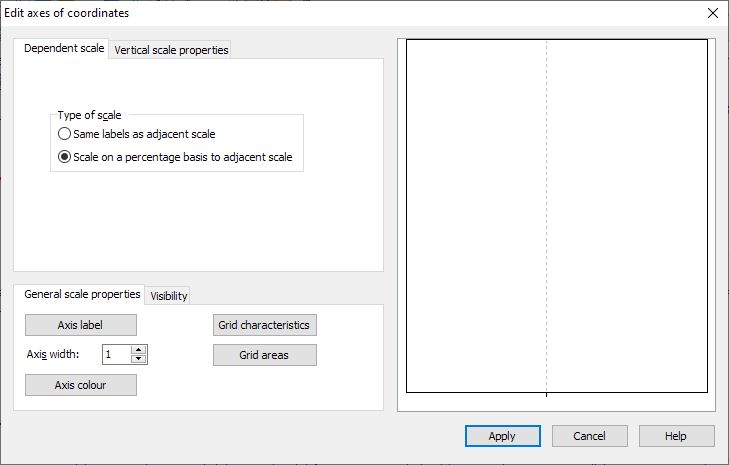The height and width of the screenshot is (465, 729).
Task: Open the Axis colour picker
Action: click(x=81, y=385)
